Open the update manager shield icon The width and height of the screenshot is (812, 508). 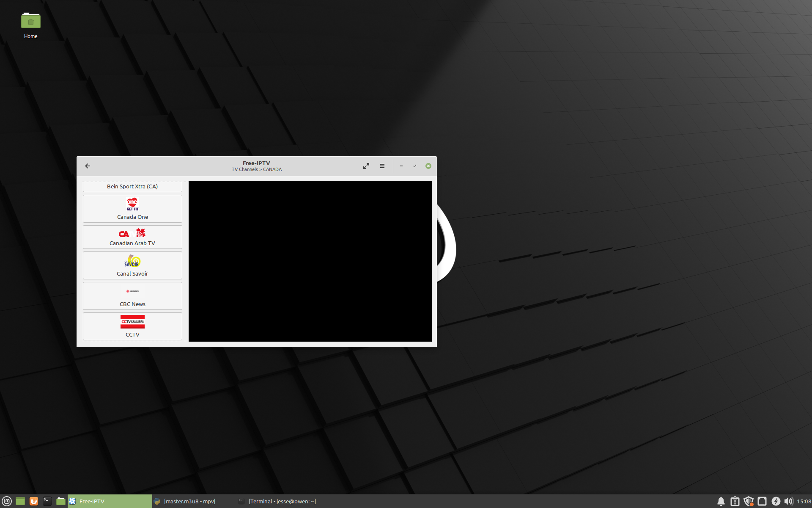point(749,501)
